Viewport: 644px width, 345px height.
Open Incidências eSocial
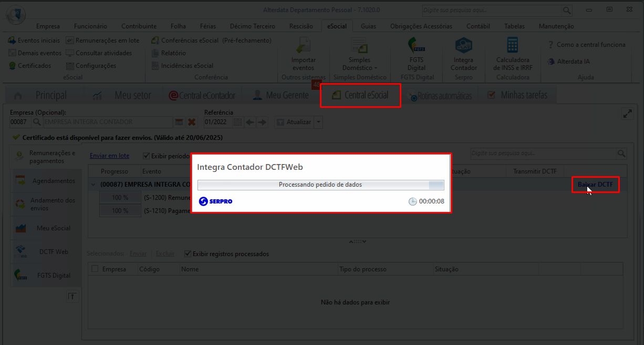(x=183, y=66)
